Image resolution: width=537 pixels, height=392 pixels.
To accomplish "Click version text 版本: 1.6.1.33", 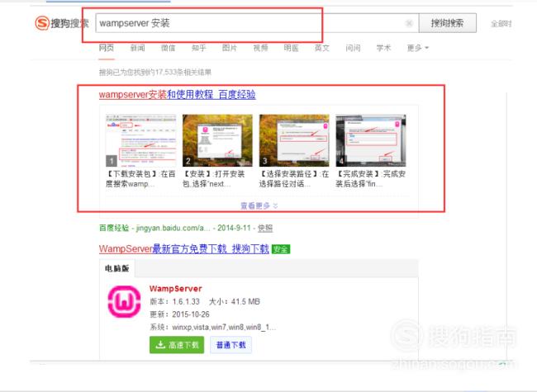I will pyautogui.click(x=174, y=302).
